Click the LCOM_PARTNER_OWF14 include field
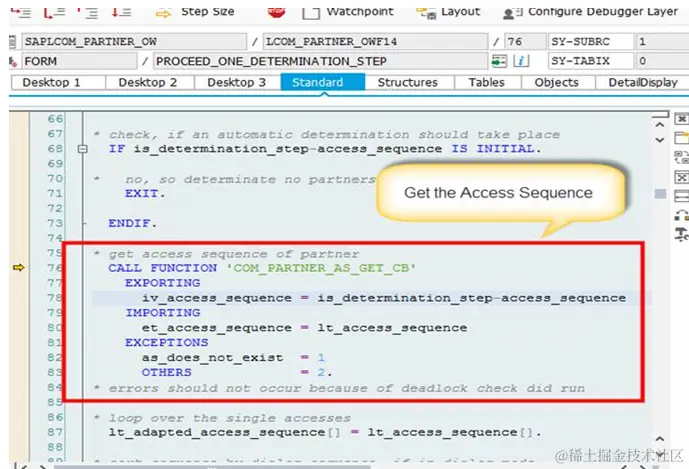This screenshot has height=469, width=689. click(375, 42)
